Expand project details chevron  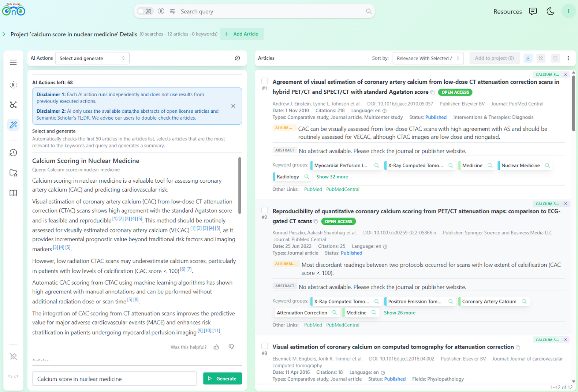(x=4, y=34)
